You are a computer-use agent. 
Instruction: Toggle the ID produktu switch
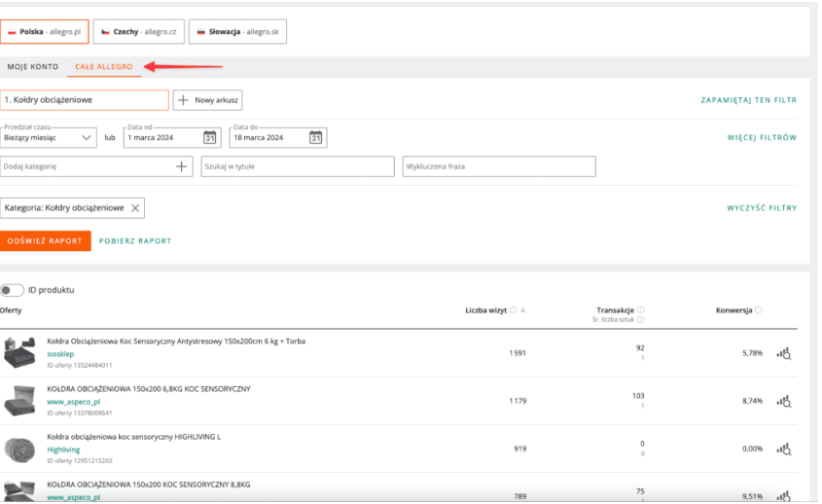pos(12,290)
